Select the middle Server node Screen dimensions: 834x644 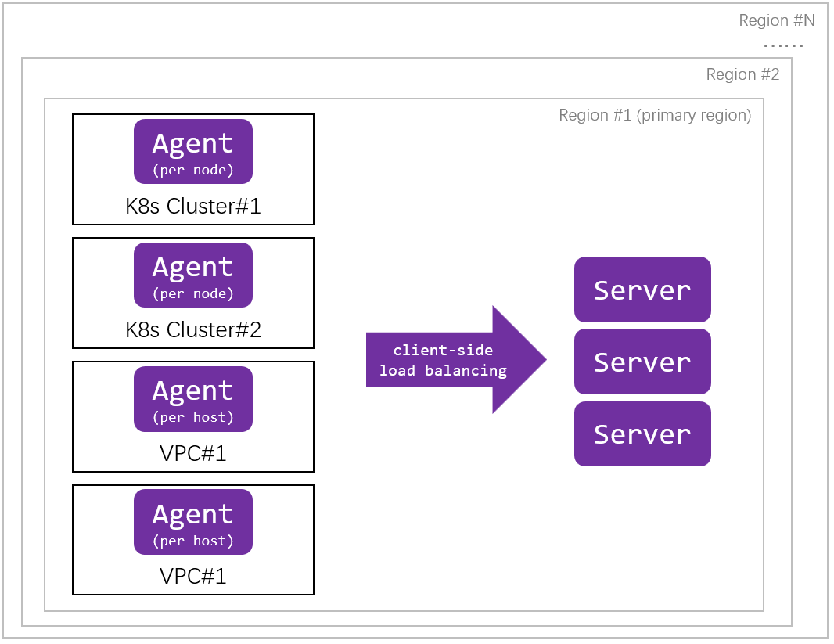tap(642, 362)
